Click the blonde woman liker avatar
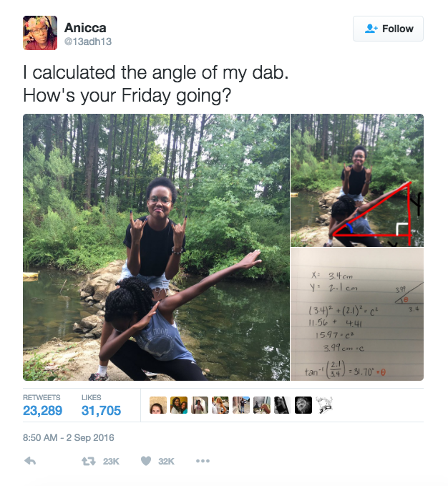This screenshot has width=448, height=486. [220, 405]
